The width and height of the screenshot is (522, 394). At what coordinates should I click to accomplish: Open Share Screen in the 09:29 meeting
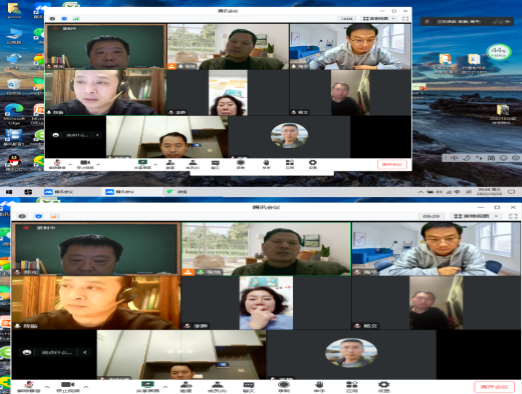[x=148, y=387]
